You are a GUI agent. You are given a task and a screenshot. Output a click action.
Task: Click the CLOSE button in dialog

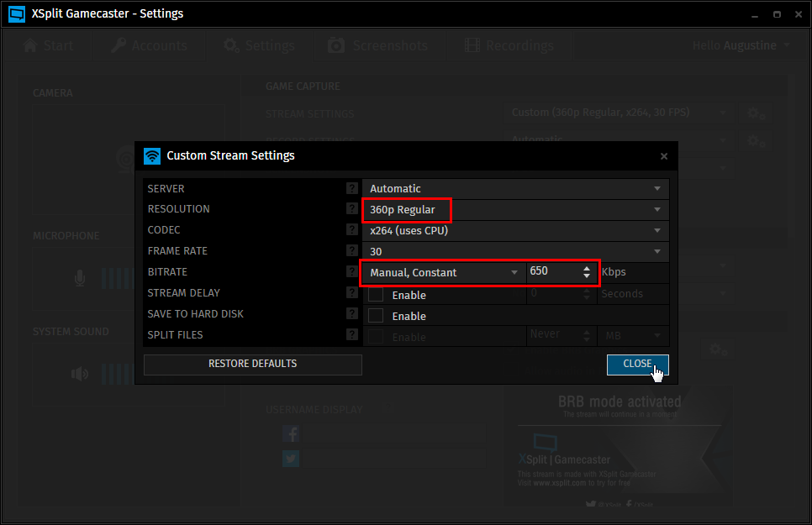coord(637,364)
